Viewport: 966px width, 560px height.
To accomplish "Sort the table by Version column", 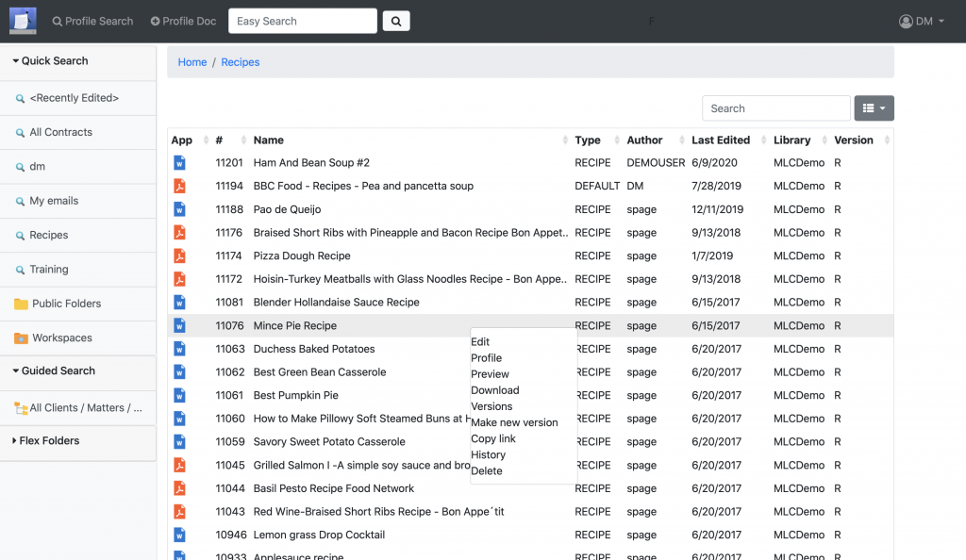I will pos(862,140).
